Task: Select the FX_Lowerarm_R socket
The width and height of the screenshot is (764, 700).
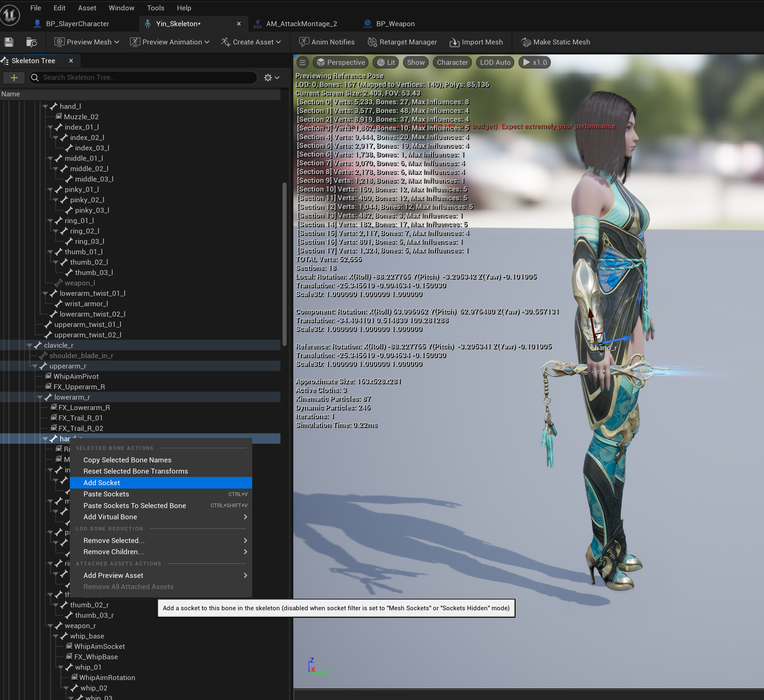Action: (84, 408)
